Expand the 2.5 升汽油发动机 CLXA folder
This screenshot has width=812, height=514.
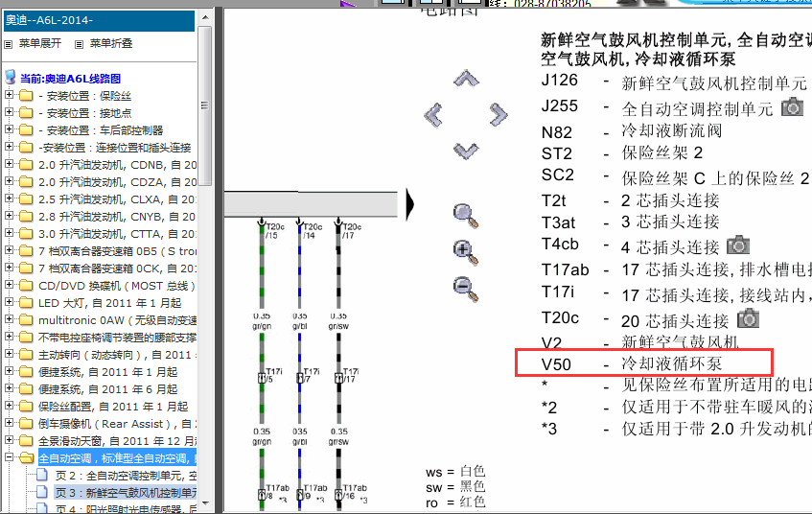[9, 199]
